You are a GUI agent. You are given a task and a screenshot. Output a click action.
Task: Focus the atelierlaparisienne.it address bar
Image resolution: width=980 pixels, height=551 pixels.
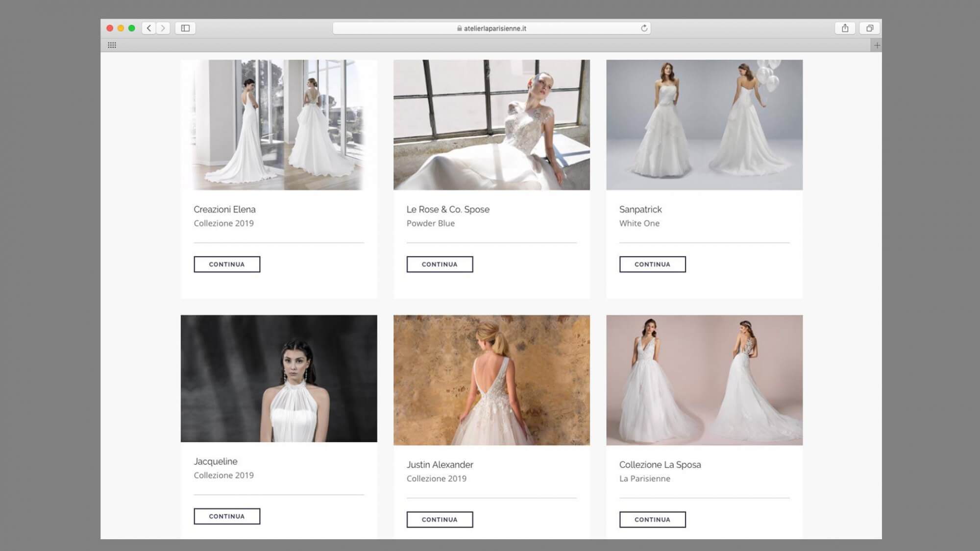pyautogui.click(x=491, y=28)
